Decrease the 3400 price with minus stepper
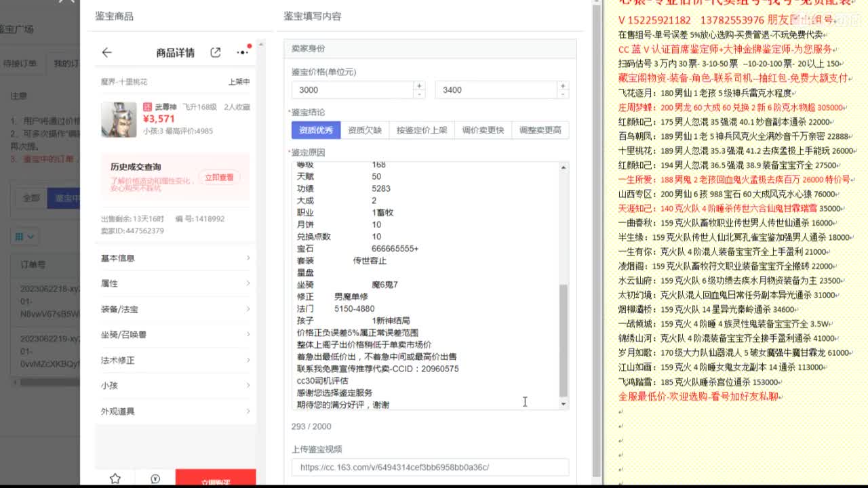The height and width of the screenshot is (488, 868). point(563,94)
